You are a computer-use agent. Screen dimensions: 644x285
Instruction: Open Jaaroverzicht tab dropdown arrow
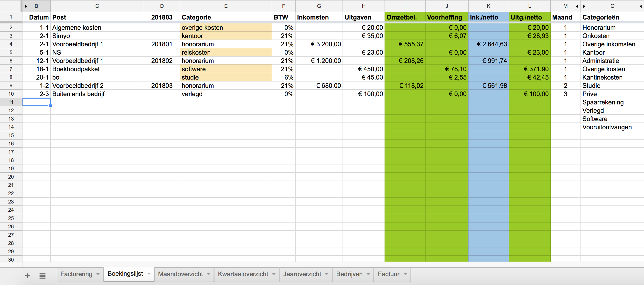(x=327, y=274)
